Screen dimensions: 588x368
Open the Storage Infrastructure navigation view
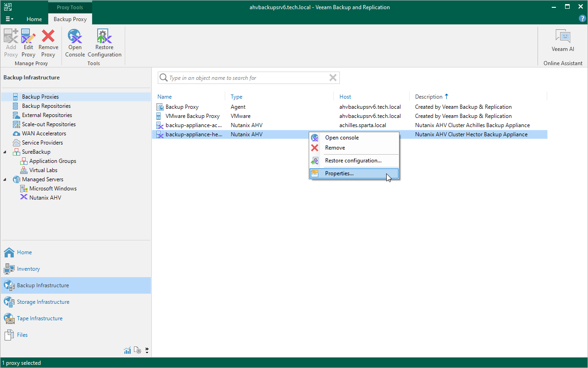click(x=76, y=302)
